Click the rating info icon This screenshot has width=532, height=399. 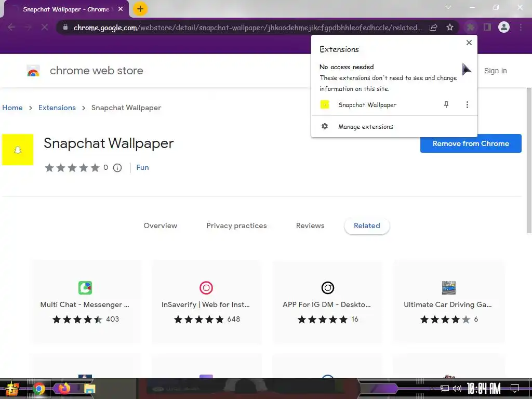pos(117,168)
